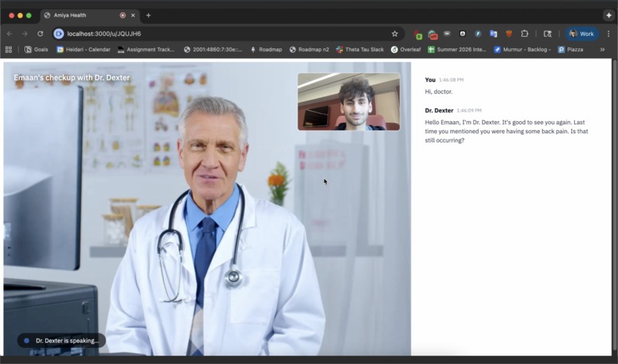Click the 'Emaan's checkup with Dr. Dexter' title
The width and height of the screenshot is (618, 364).
coord(72,77)
